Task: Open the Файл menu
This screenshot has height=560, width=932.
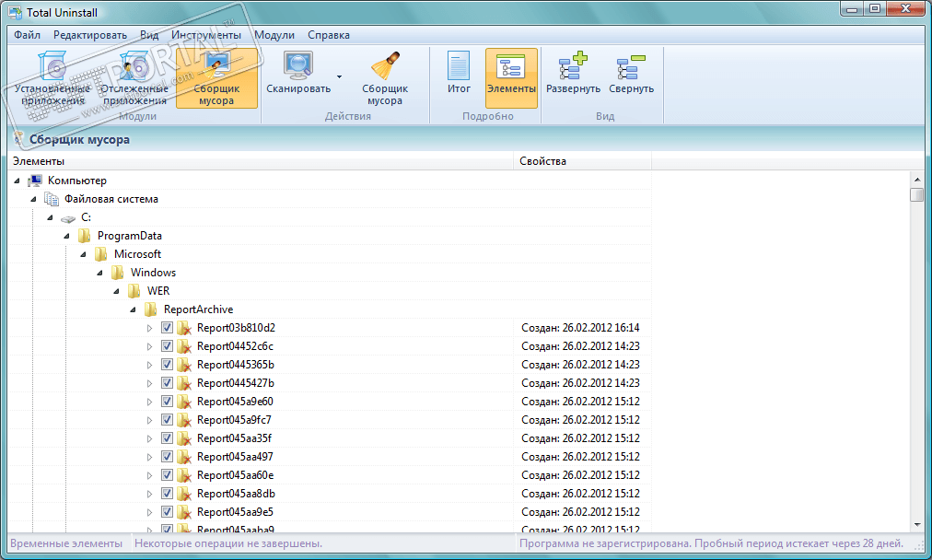Action: point(28,35)
